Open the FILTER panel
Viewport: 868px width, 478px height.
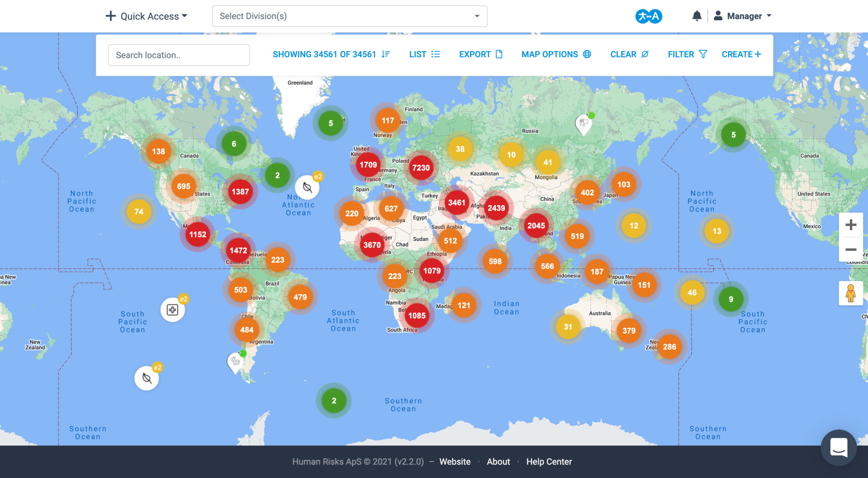tap(687, 54)
